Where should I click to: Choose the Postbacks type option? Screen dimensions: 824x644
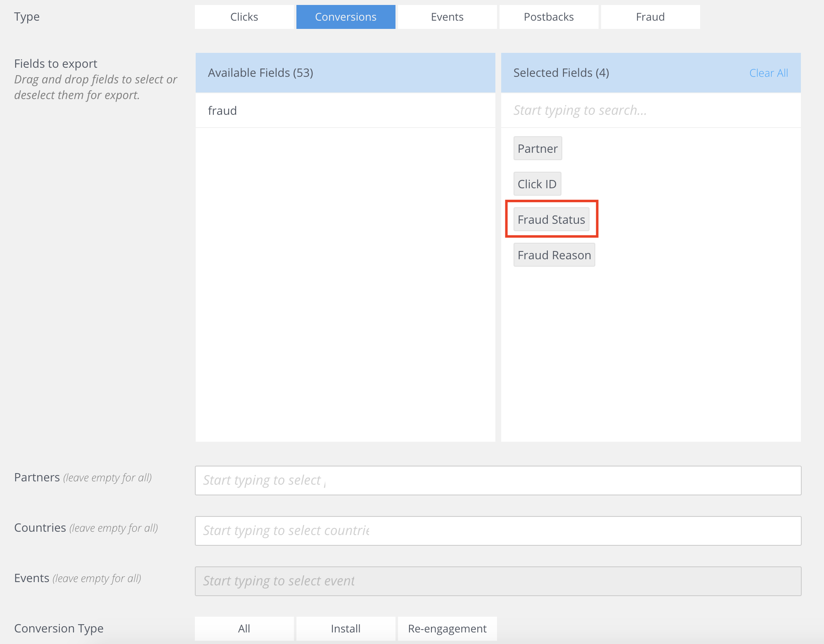(549, 17)
